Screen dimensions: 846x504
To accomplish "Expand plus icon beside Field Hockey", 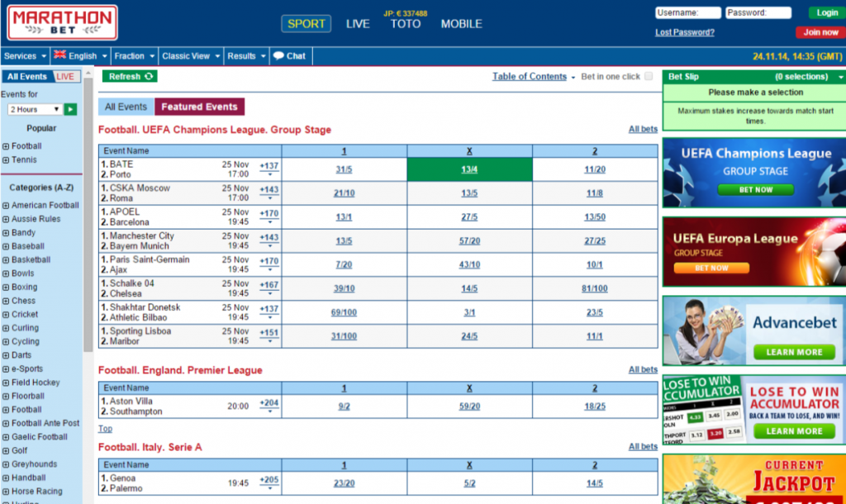I will click(x=6, y=383).
